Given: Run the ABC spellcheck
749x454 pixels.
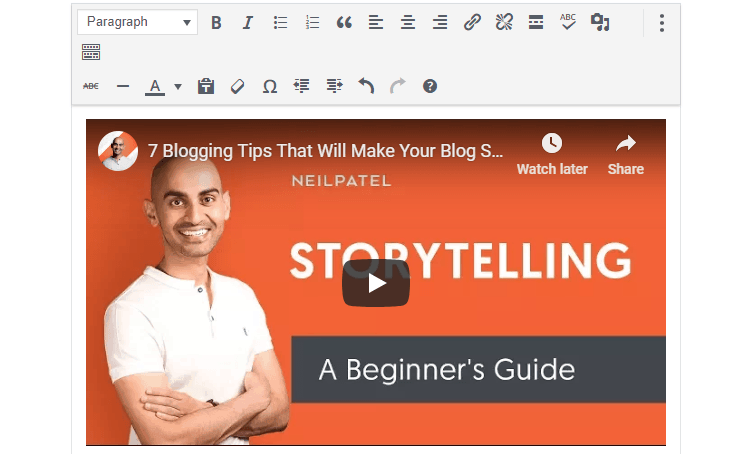Looking at the screenshot, I should [568, 22].
